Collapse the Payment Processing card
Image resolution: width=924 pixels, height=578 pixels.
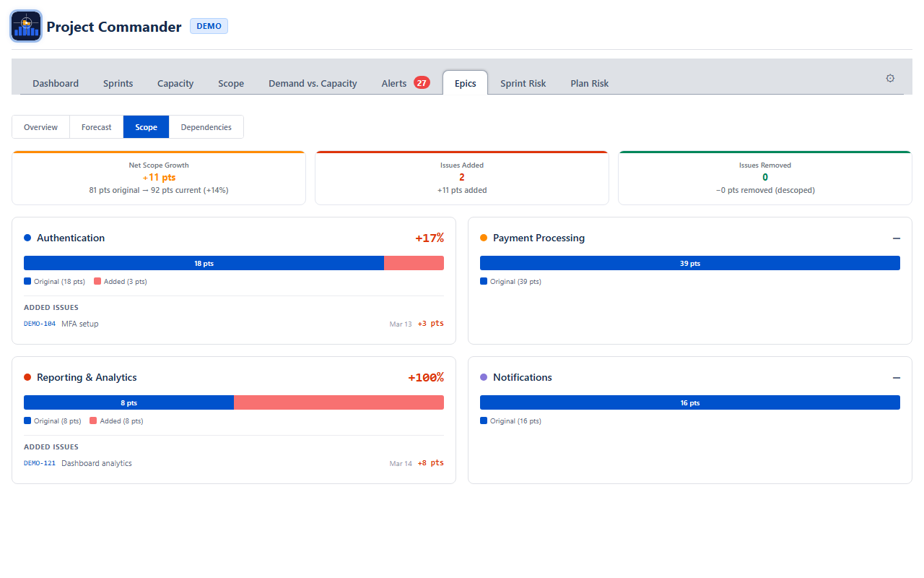pos(896,238)
